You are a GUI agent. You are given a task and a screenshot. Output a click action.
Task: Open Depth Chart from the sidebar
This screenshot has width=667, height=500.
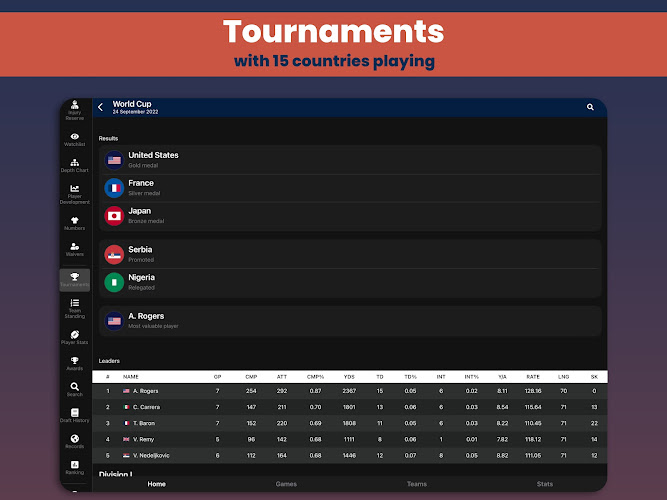74,164
